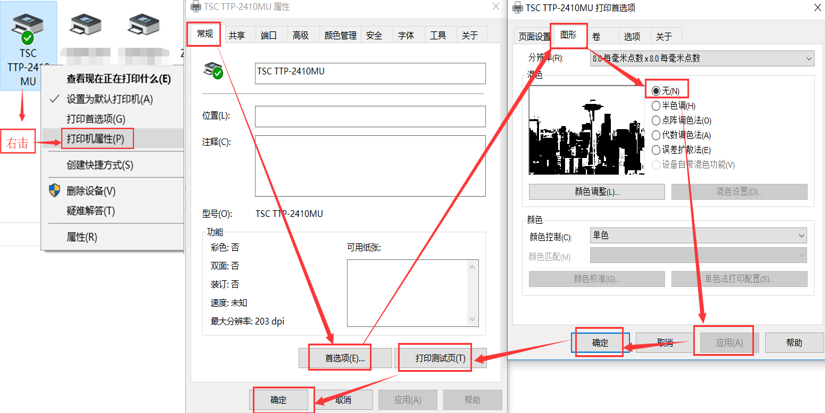
Task: Click printer icon in 属性 window title bar
Action: click(194, 7)
